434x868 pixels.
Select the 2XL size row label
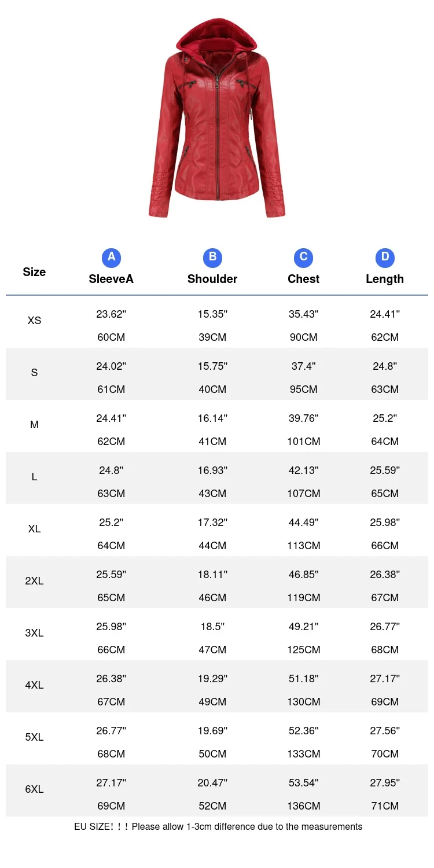[x=34, y=581]
